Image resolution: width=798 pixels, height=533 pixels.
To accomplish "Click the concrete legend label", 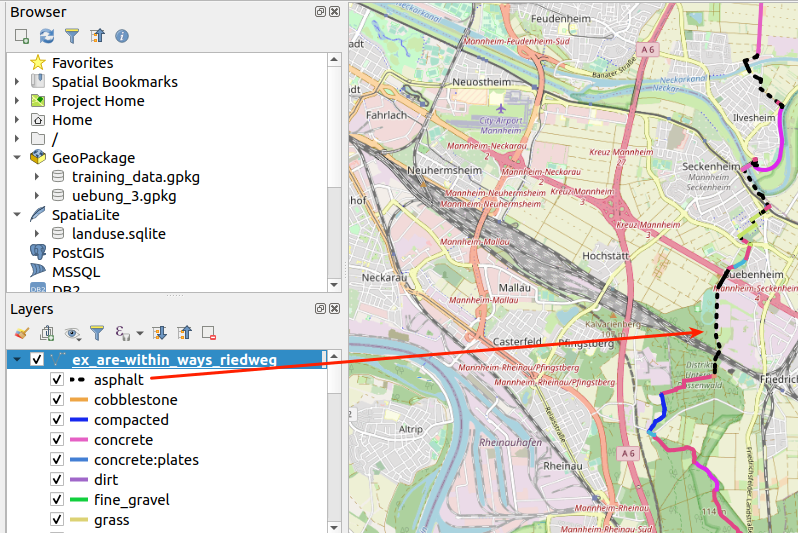I will pyautogui.click(x=124, y=439).
